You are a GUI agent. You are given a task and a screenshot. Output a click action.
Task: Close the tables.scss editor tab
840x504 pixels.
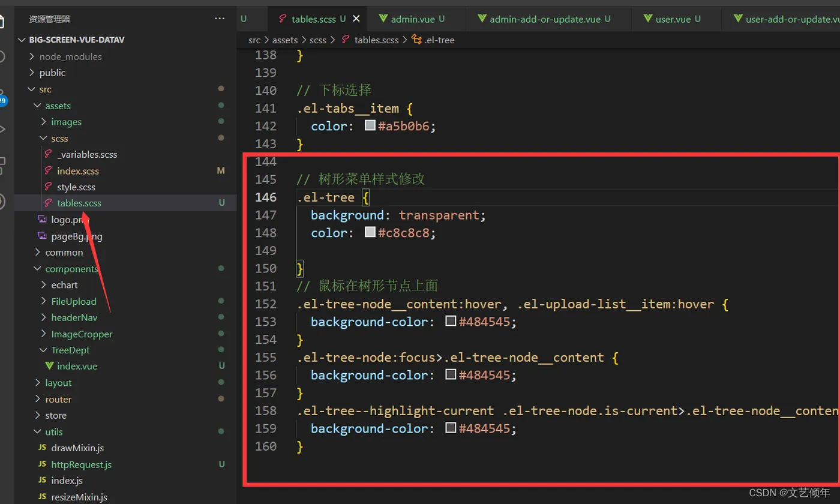pyautogui.click(x=356, y=19)
